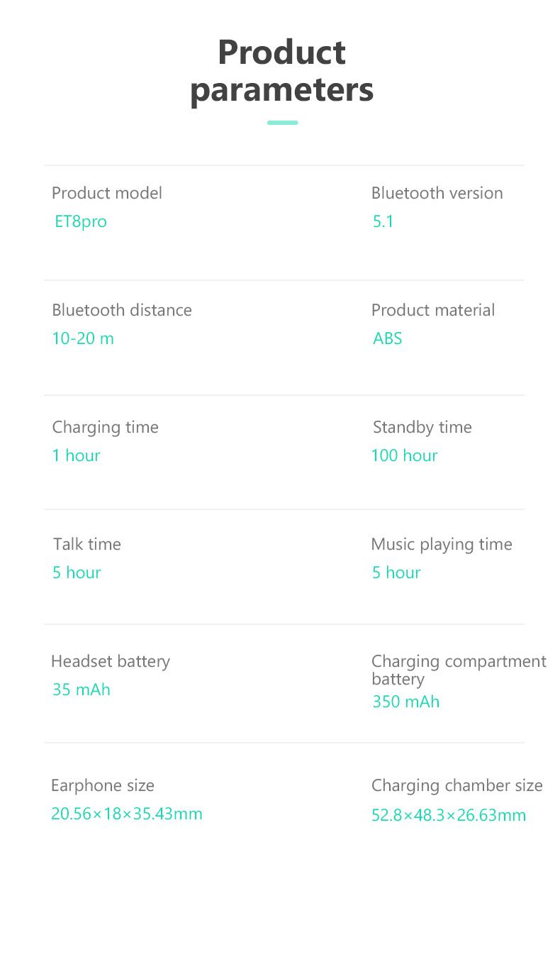Screen dimensions: 560x957
Task: Select the "Charging compartment battery" label
Action: pyautogui.click(x=459, y=670)
